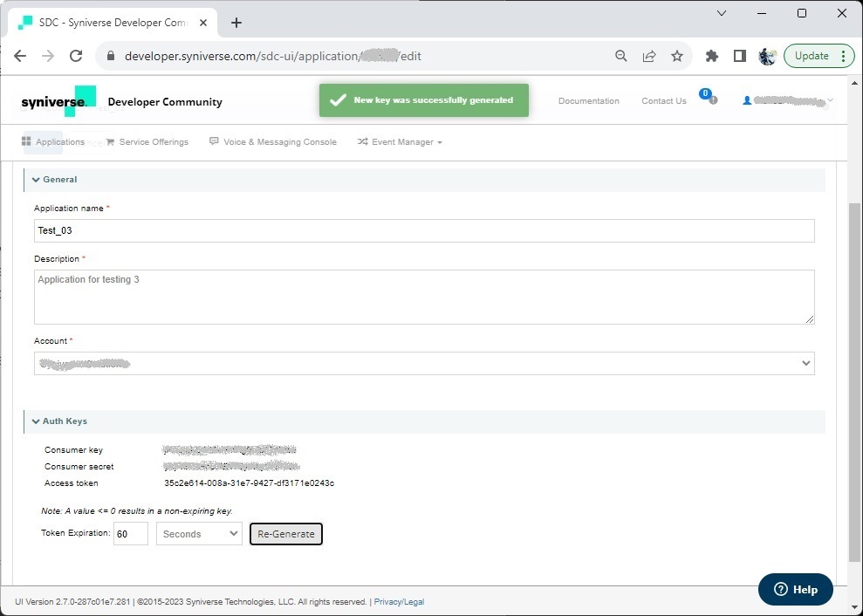Click the Re-Generate button
The width and height of the screenshot is (863, 616).
click(286, 534)
